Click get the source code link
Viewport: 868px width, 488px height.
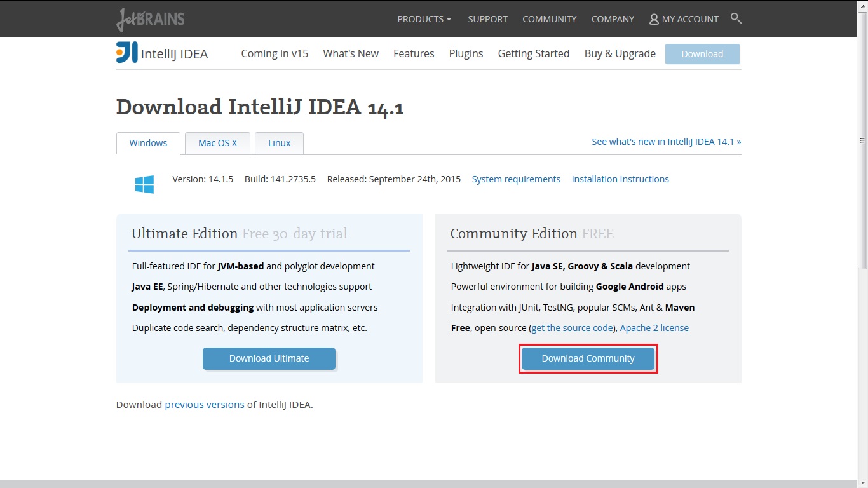[572, 328]
